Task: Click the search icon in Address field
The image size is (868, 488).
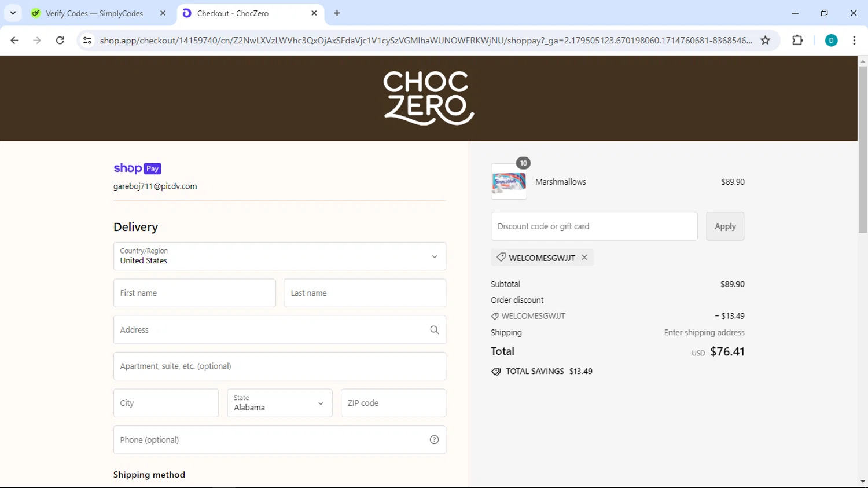Action: (x=434, y=330)
